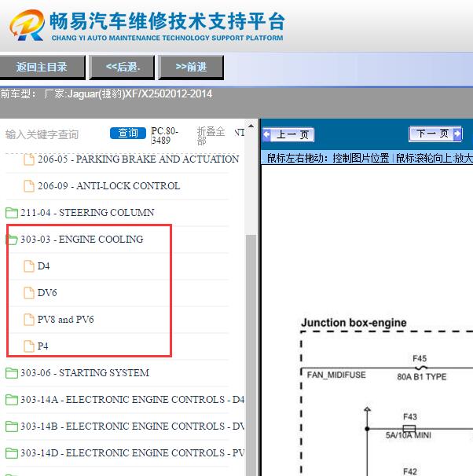Click document icon next to DV6
The width and height of the screenshot is (473, 476).
click(x=29, y=293)
